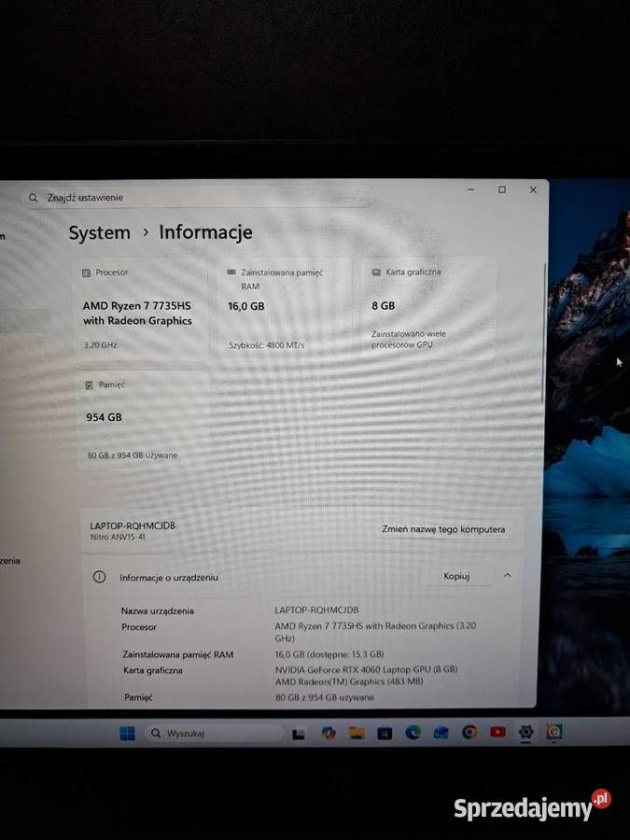Launch Microsoft Edge browser

(413, 733)
